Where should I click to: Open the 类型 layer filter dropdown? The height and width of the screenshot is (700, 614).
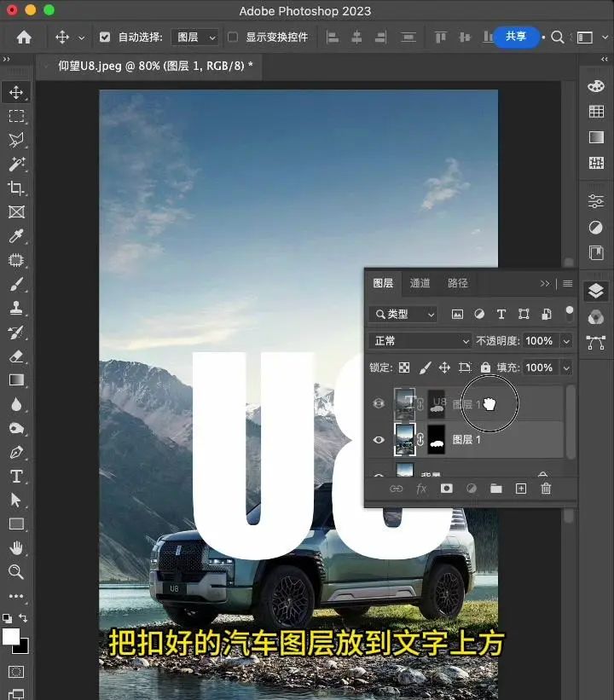403,315
